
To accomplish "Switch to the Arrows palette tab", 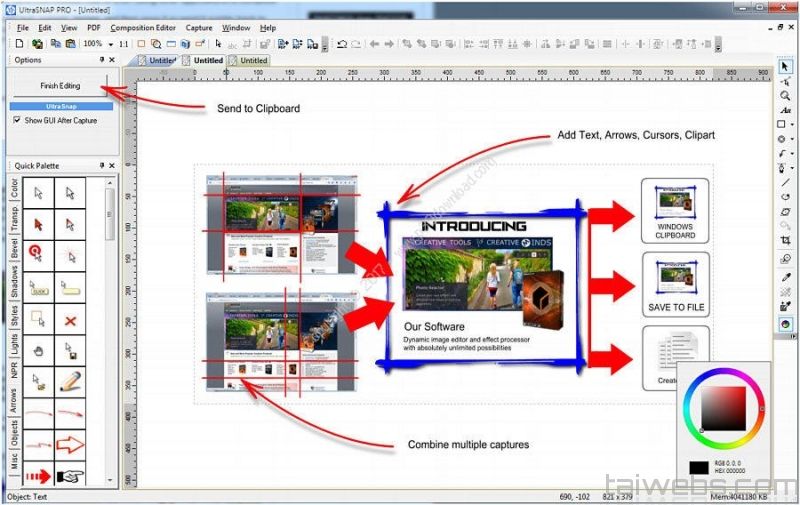I will tap(14, 402).
